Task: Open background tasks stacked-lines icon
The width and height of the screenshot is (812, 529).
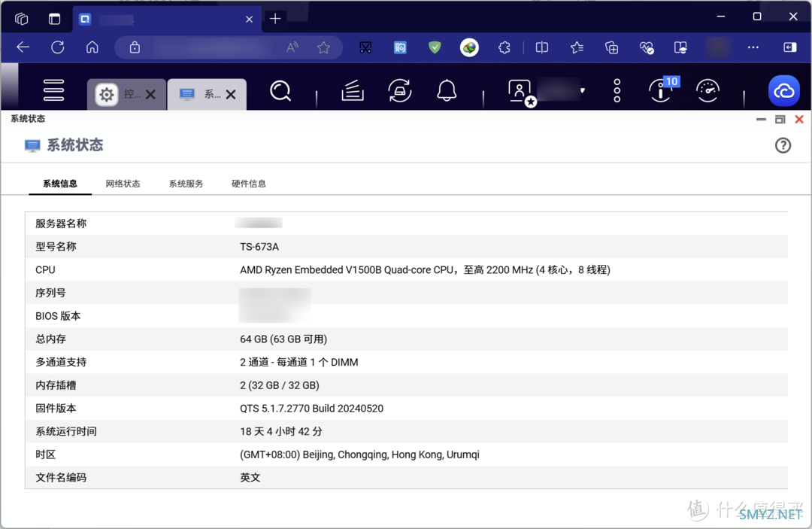Action: pos(353,90)
